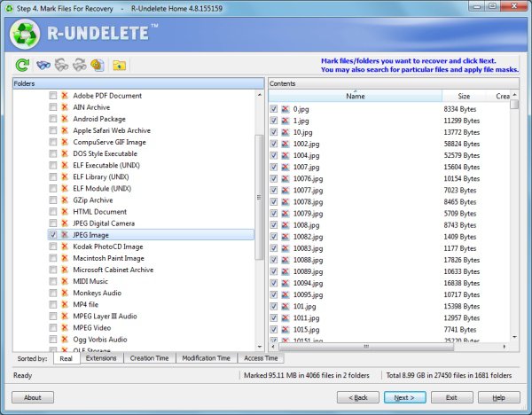The width and height of the screenshot is (532, 415).
Task: Uncheck the 10077.jpg file checkbox
Action: pos(274,191)
